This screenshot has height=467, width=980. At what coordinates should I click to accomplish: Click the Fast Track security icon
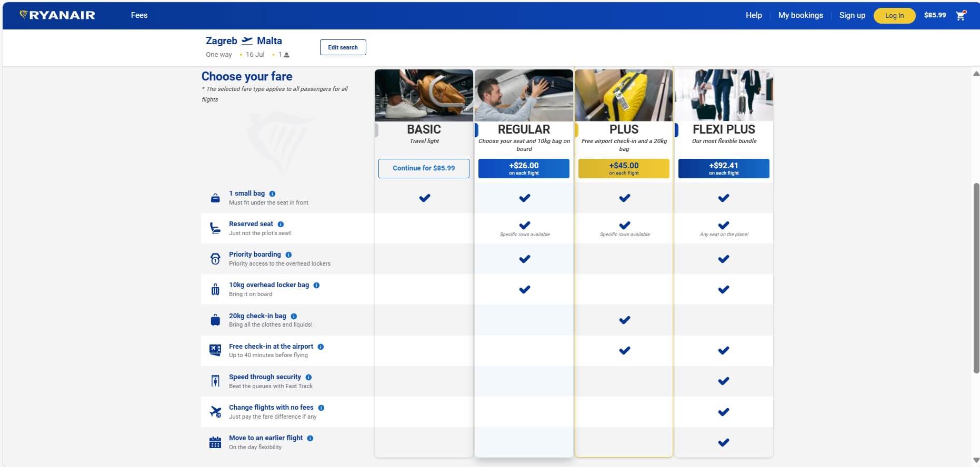pyautogui.click(x=215, y=381)
